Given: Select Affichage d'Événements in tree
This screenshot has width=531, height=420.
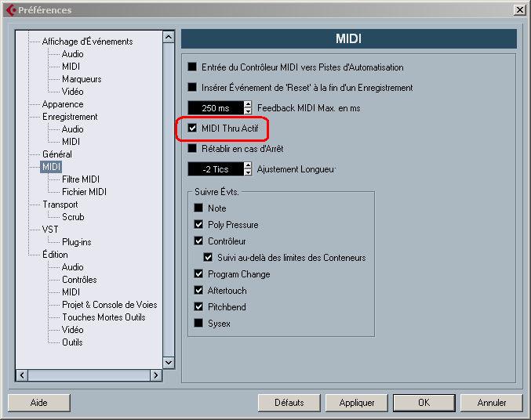Looking at the screenshot, I should tap(87, 42).
